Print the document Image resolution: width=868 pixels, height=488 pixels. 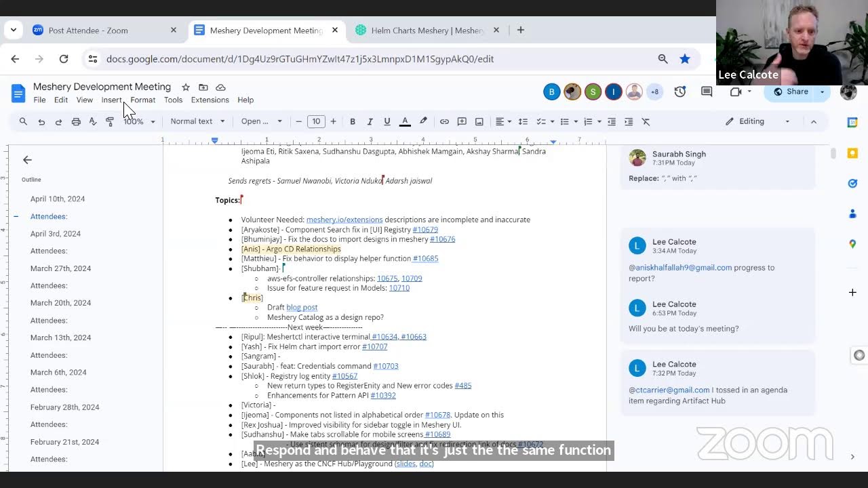[76, 121]
